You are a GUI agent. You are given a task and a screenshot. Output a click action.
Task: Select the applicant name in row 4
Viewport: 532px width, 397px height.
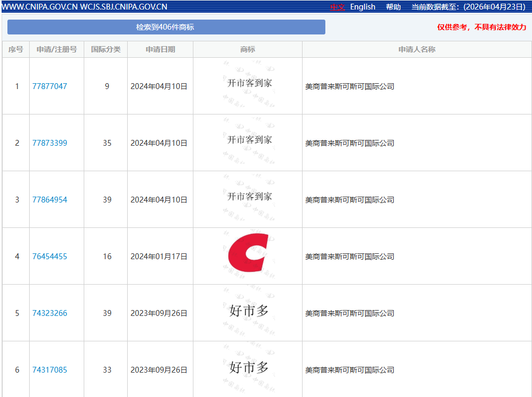coord(350,257)
